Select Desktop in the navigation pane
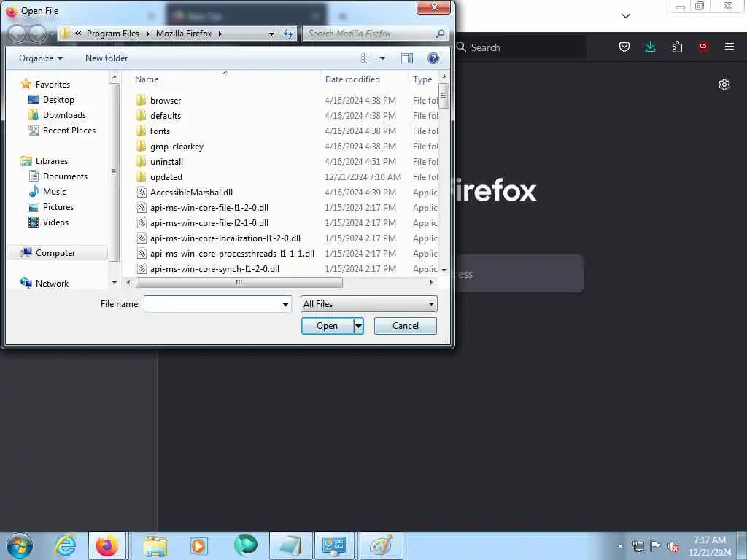747x560 pixels. pos(58,99)
